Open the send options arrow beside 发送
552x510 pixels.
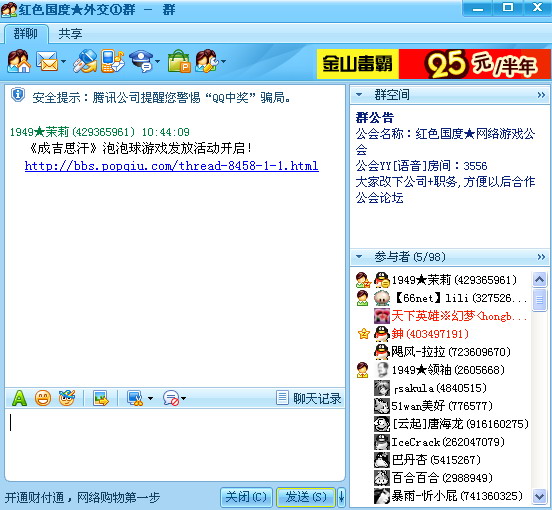(x=341, y=497)
